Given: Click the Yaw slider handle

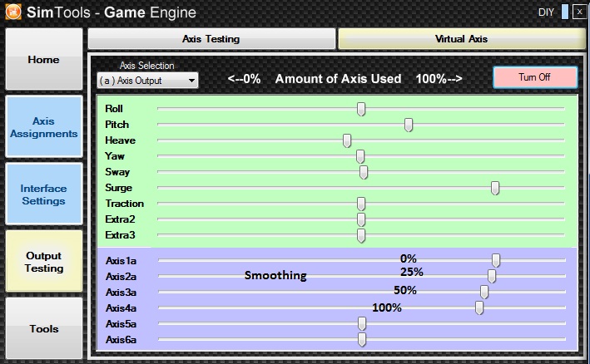Looking at the screenshot, I should pyautogui.click(x=360, y=156).
